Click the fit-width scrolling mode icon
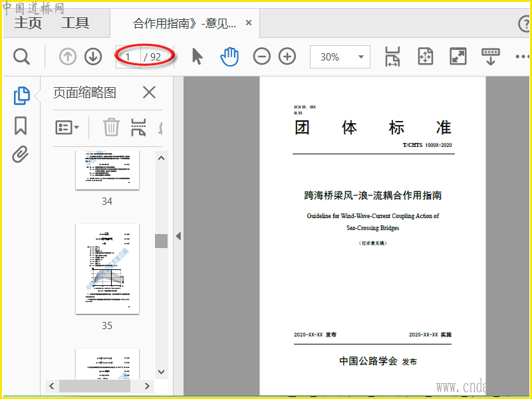Viewport: 532px width, 399px height. click(x=392, y=57)
